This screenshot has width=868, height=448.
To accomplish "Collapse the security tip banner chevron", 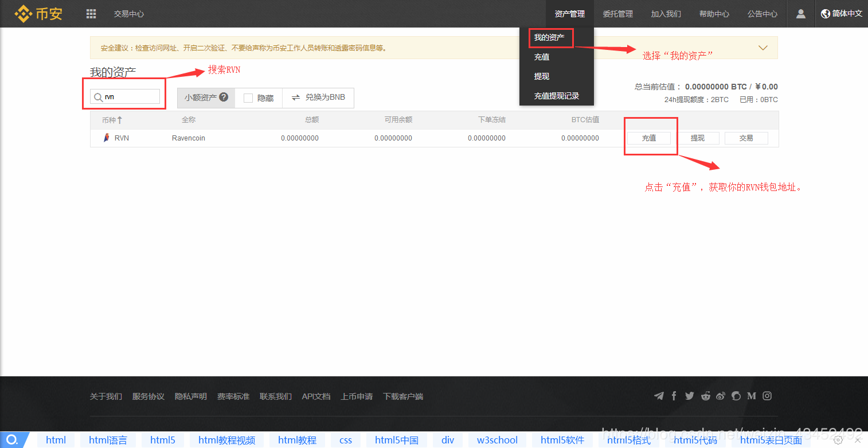I will (x=763, y=48).
